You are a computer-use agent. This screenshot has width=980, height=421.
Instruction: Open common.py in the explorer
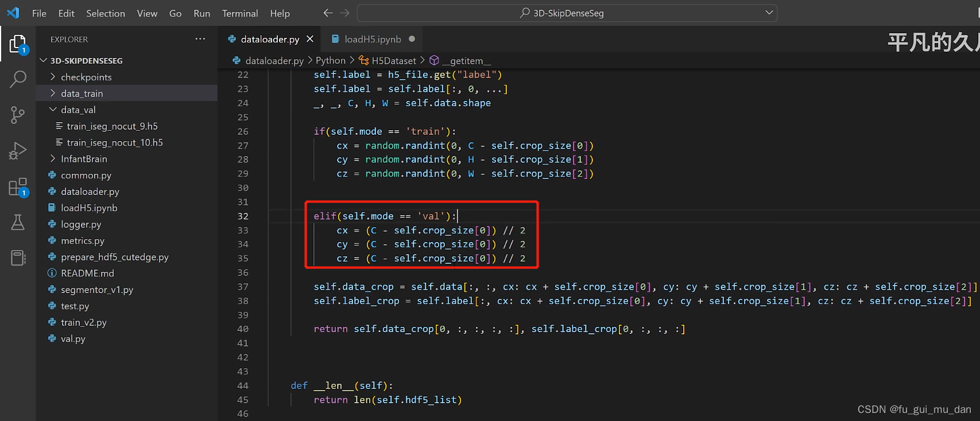pos(86,175)
